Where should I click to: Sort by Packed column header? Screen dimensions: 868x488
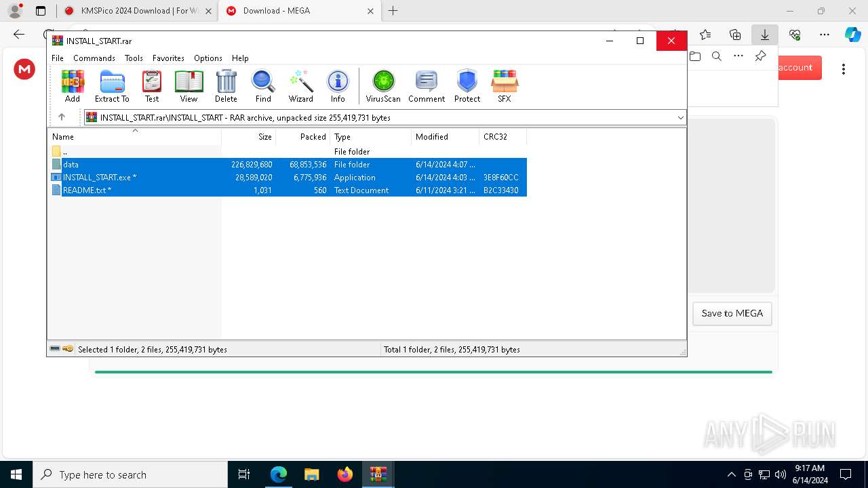[302, 136]
